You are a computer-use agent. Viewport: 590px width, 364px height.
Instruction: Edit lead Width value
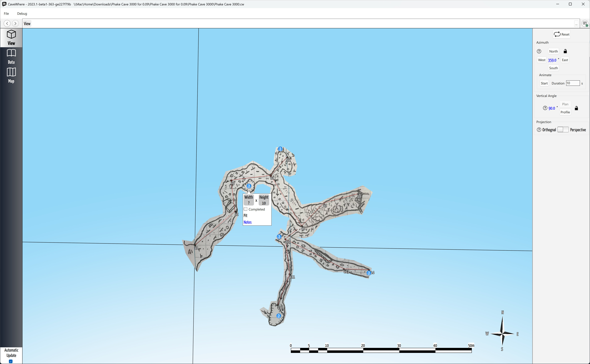pos(249,203)
